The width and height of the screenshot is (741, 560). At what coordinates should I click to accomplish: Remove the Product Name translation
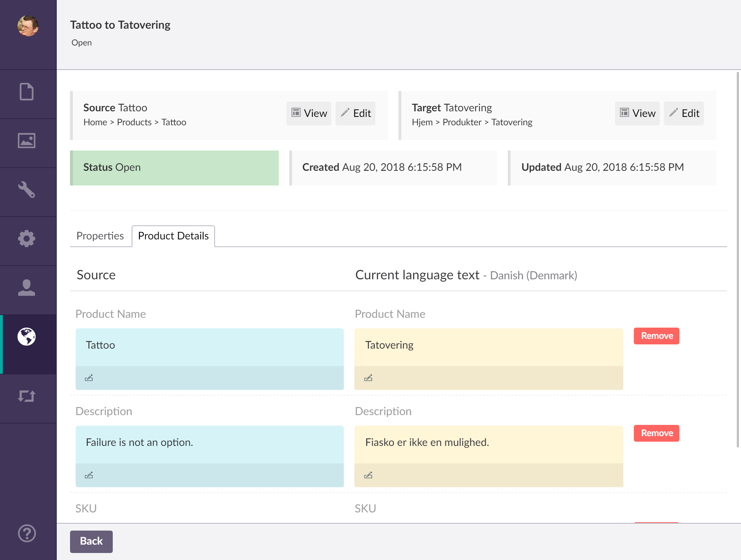point(657,336)
